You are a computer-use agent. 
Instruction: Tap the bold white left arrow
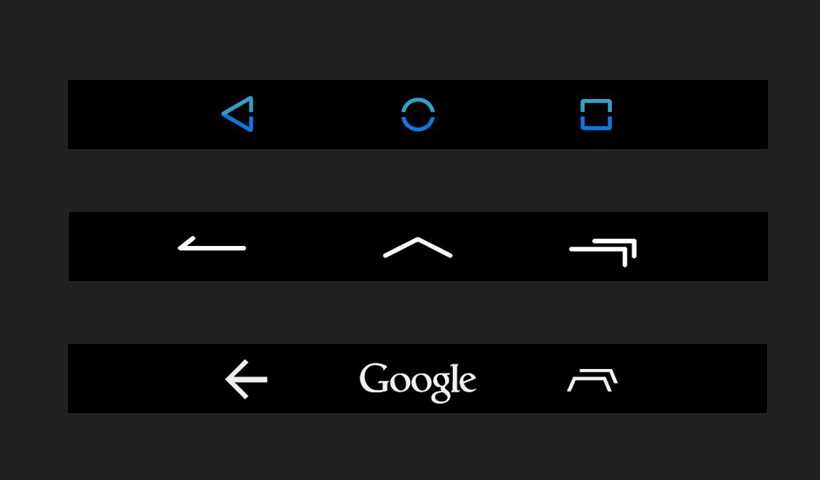[x=246, y=380]
